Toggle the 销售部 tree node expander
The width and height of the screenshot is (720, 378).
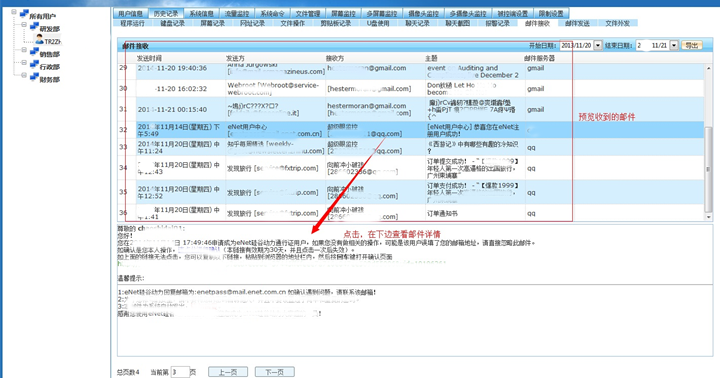tap(24, 50)
